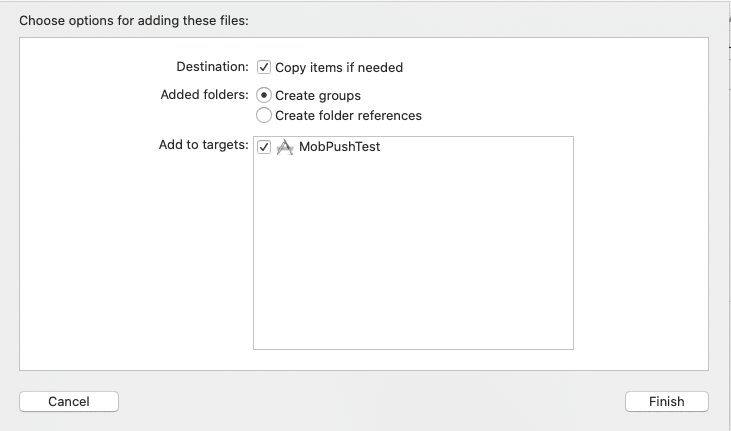Click the 'Copy items if needed' label text
Viewport: 731px width, 431px height.
(x=339, y=68)
